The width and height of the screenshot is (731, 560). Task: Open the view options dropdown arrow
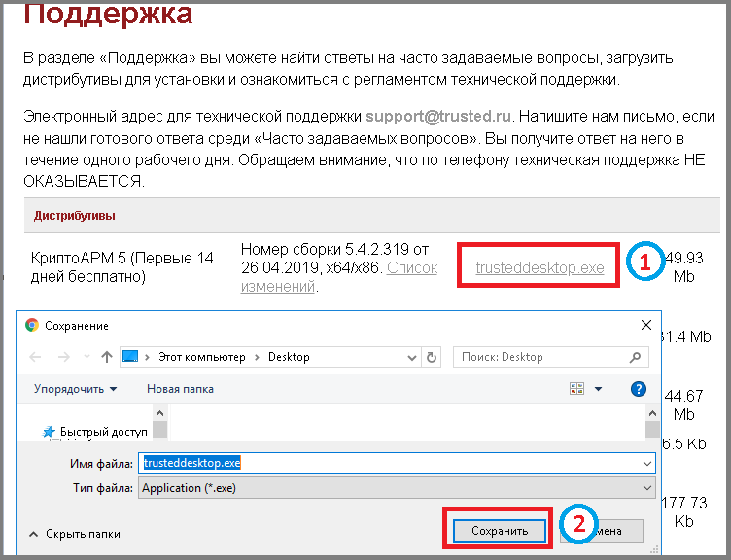(598, 389)
